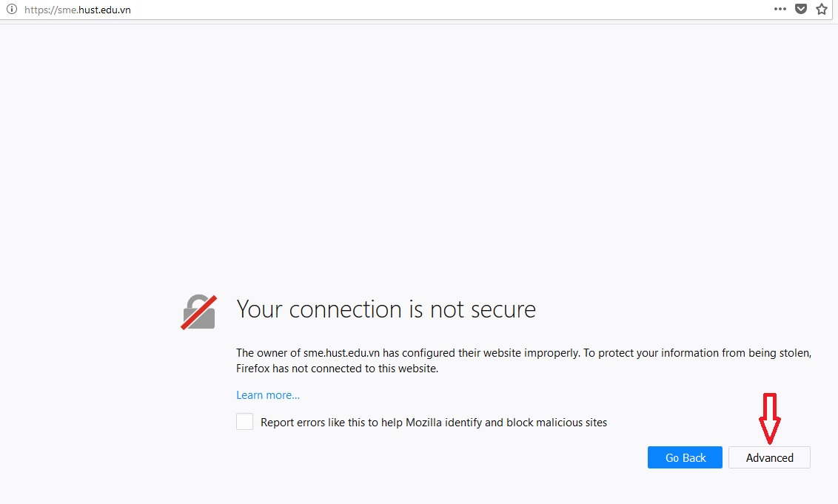Save page with the Pocket icon
838x504 pixels.
point(800,10)
